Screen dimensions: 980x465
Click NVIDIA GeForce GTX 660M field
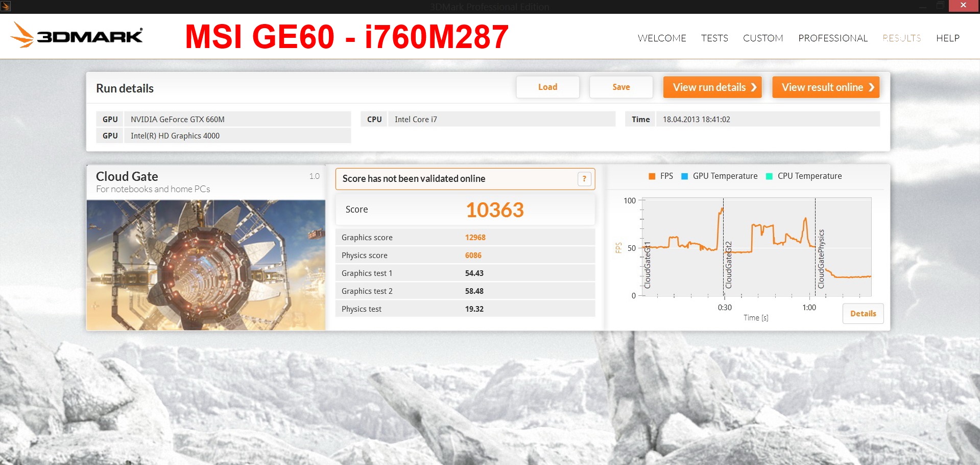point(237,119)
